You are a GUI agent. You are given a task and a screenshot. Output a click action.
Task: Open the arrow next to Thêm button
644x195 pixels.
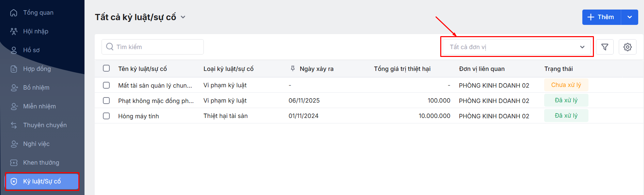pyautogui.click(x=629, y=17)
